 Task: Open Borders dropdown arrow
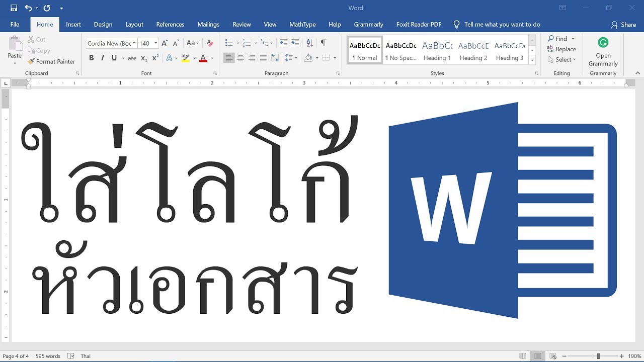click(x=335, y=58)
